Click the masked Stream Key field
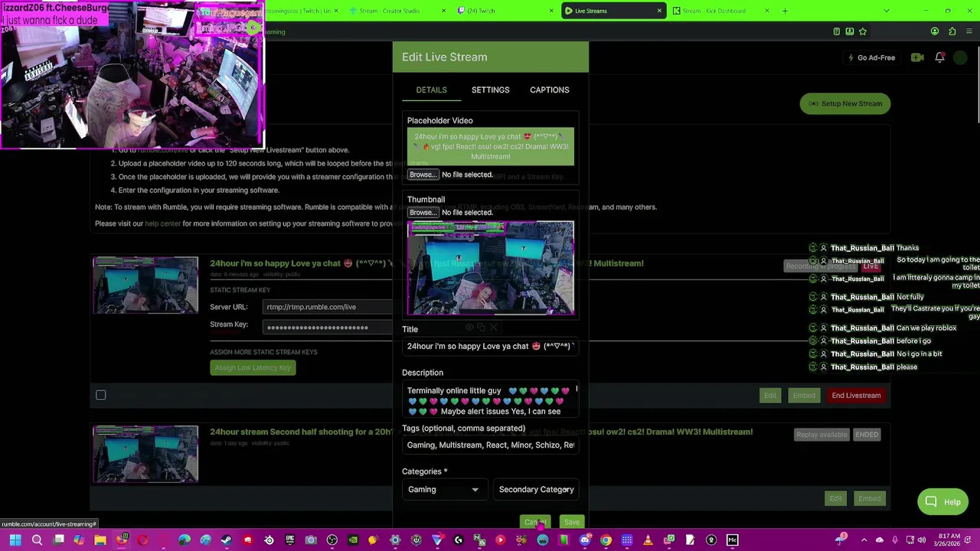The image size is (980, 551). [x=329, y=328]
